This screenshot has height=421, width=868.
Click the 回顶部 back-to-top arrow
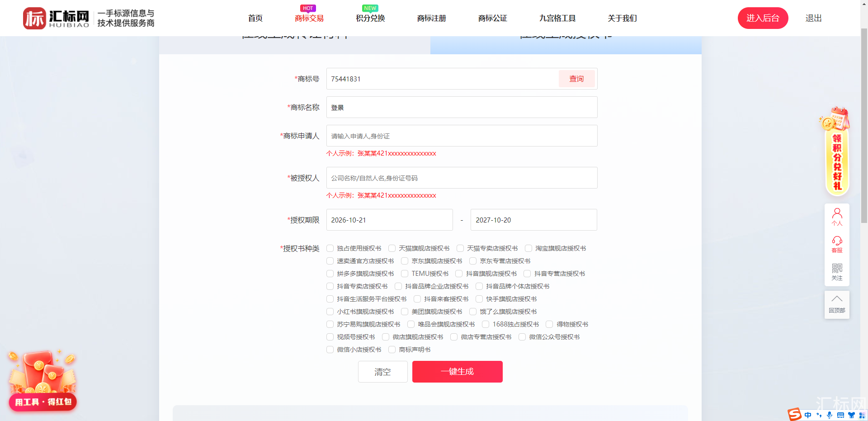pos(837,304)
